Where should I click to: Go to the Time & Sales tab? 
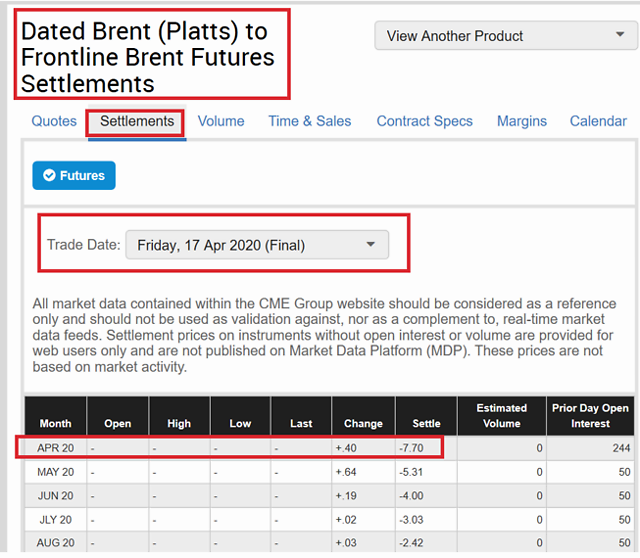tap(310, 121)
